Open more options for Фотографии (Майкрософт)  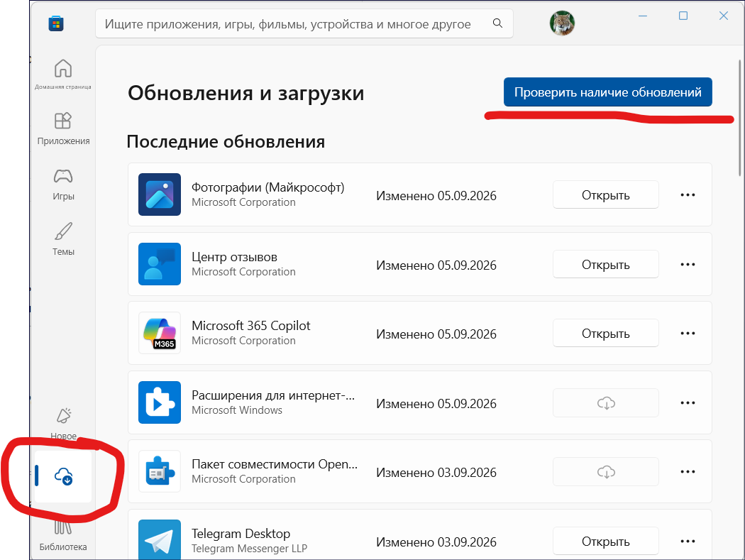[688, 195]
